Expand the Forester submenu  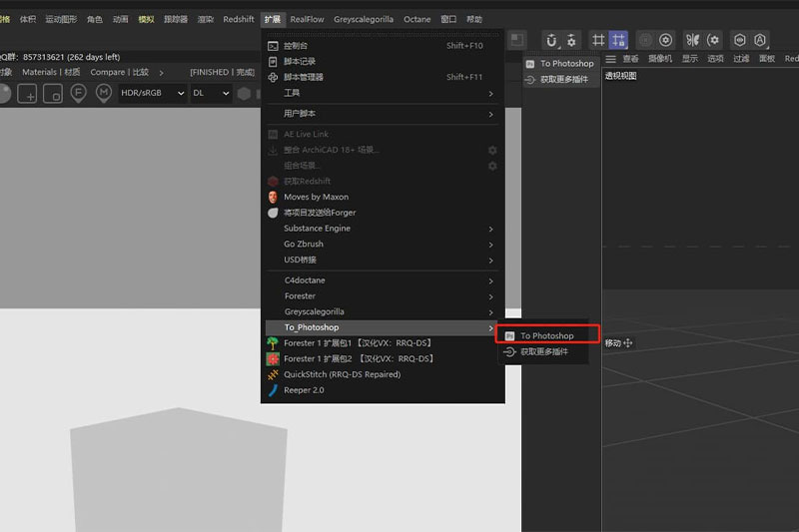pos(383,296)
